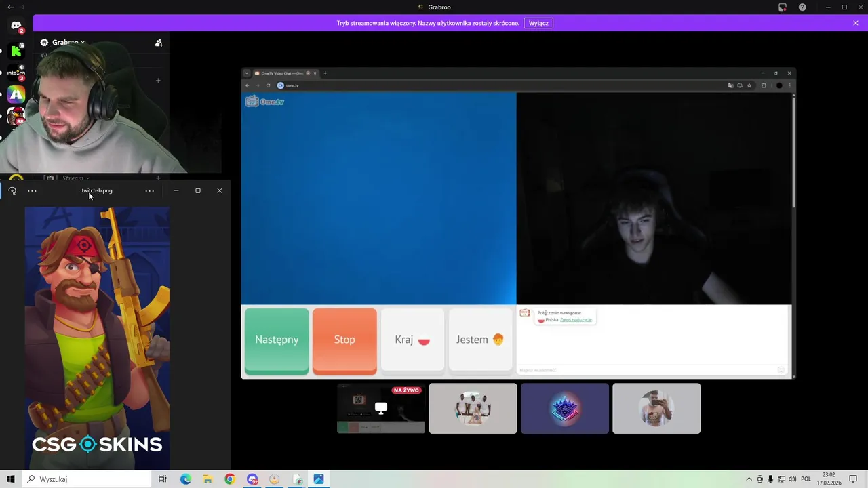Click the plus above the Stream category
Screen dimensions: 868x488
coord(159,81)
